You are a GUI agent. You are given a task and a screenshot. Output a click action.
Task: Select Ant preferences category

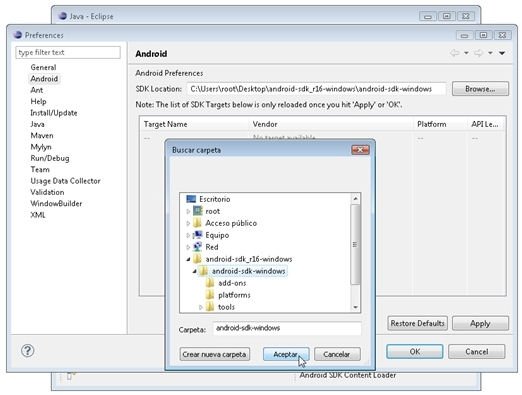pos(37,90)
